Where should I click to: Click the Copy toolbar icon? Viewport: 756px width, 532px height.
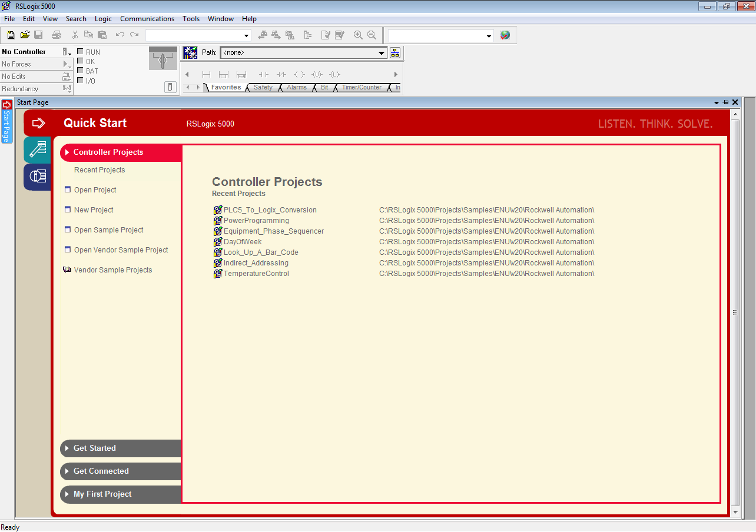click(x=88, y=35)
